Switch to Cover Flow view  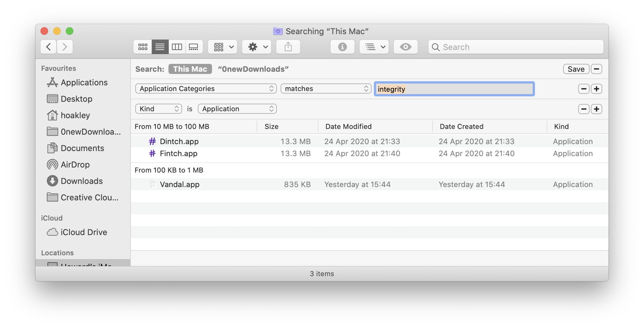point(194,47)
